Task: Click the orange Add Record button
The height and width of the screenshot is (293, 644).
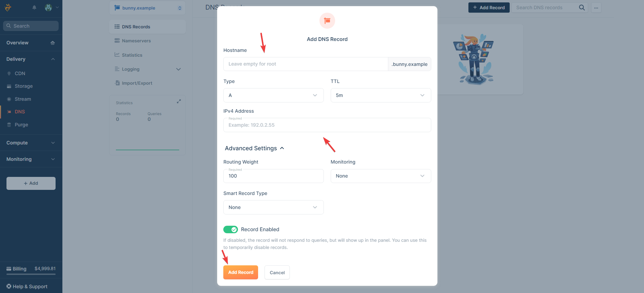Action: coord(241,272)
